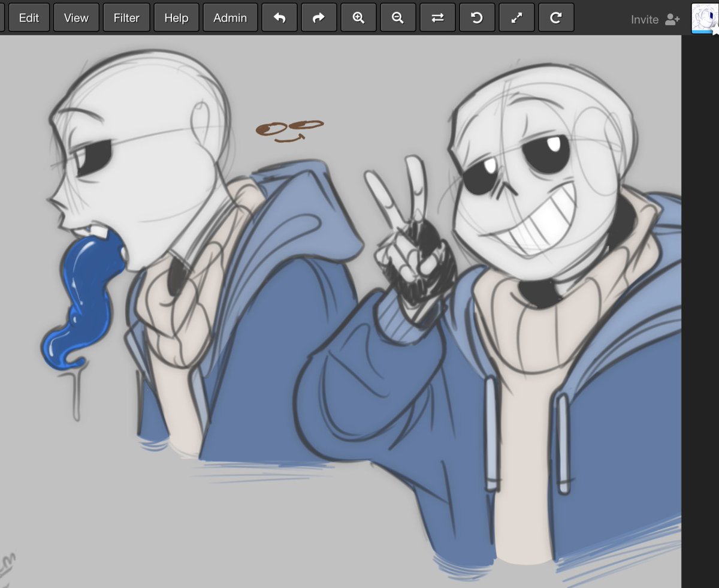Zoom out with the magnifier minus icon

click(x=398, y=18)
